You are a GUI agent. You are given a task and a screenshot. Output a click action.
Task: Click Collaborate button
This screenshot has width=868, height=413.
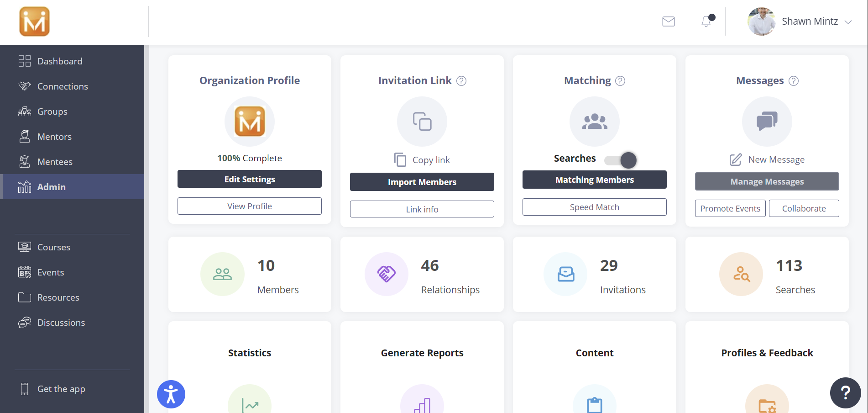coord(804,208)
